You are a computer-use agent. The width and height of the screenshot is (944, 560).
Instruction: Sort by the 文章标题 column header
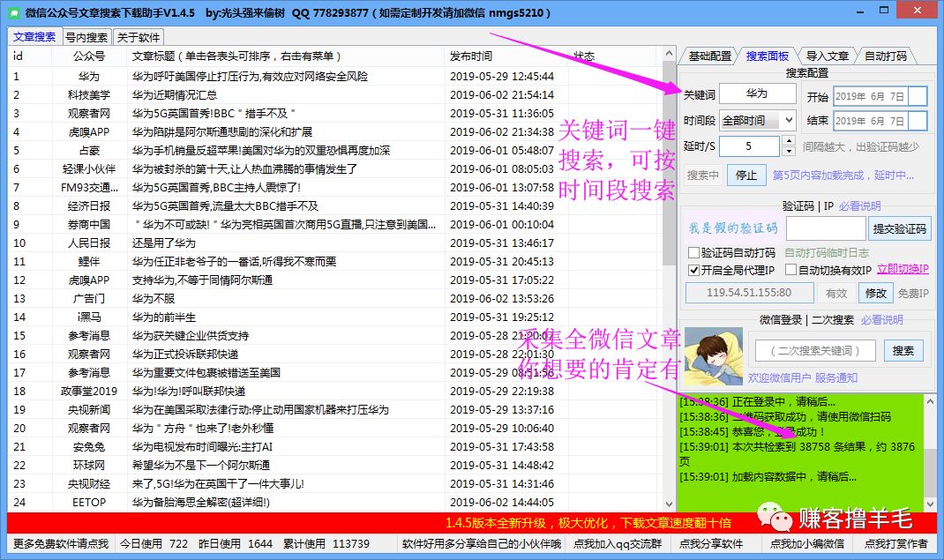pos(286,56)
